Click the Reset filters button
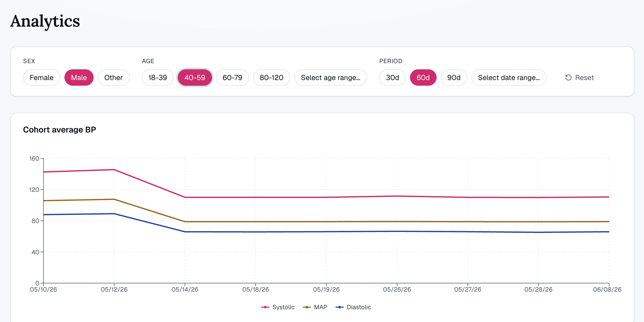This screenshot has height=322, width=644. click(x=580, y=77)
